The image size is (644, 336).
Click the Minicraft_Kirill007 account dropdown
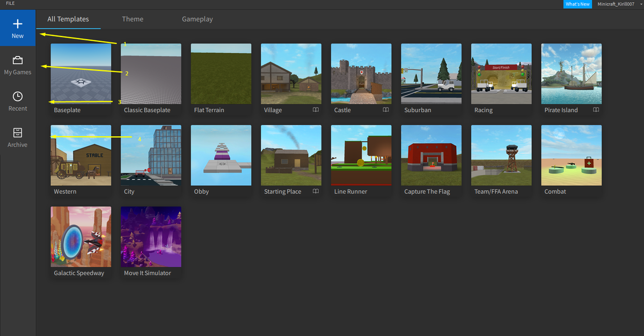(618, 4)
